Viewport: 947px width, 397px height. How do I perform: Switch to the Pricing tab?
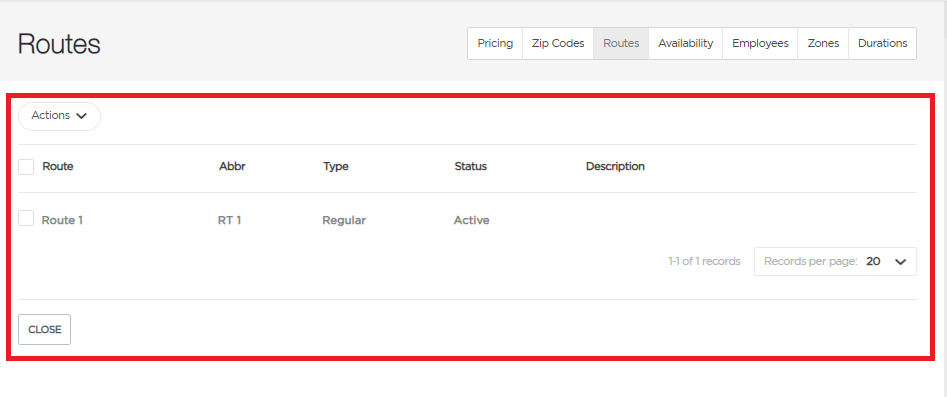point(495,44)
